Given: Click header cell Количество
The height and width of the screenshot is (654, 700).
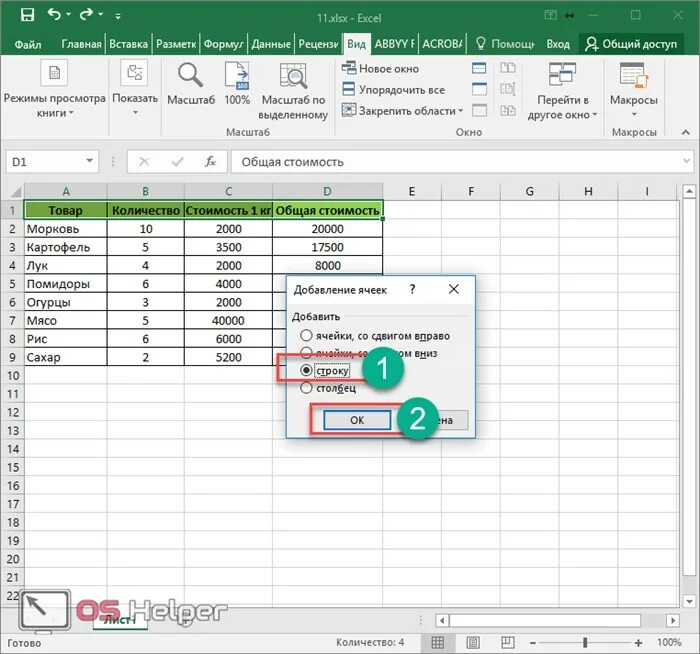Looking at the screenshot, I should point(146,210).
